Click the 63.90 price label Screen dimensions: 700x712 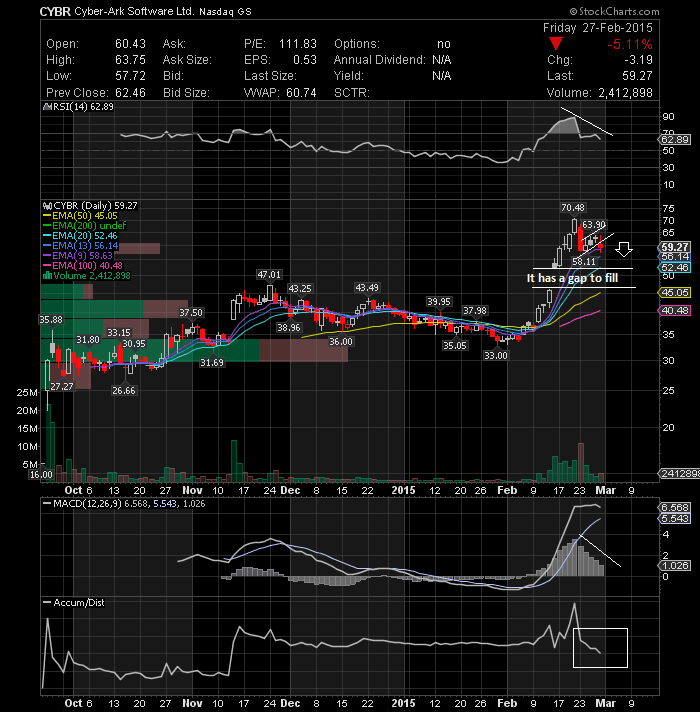[x=594, y=225]
